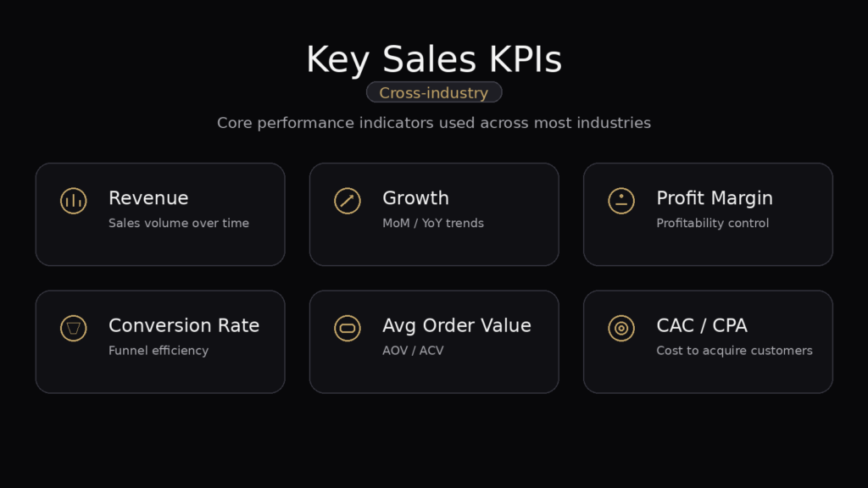Click 'Sales volume over time' description
This screenshot has width=868, height=488.
pos(179,224)
